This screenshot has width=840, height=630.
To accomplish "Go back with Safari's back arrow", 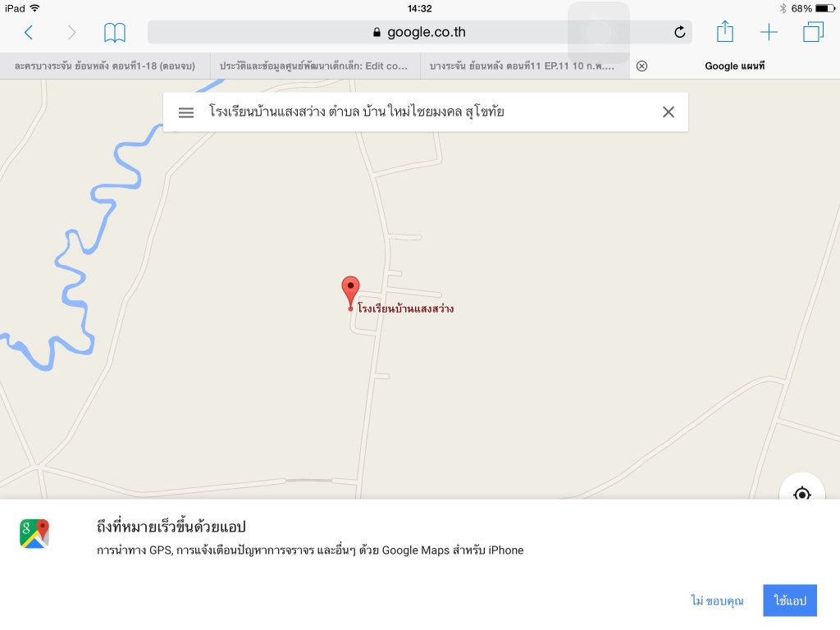I will (x=29, y=32).
